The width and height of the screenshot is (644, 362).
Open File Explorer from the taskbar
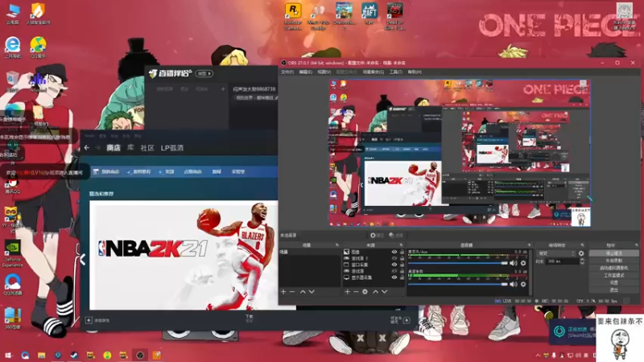coord(42,355)
